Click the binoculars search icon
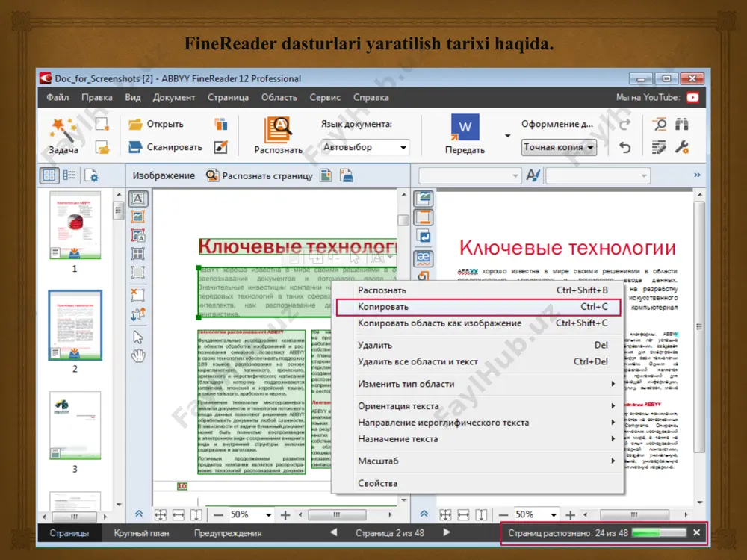Image resolution: width=747 pixels, height=560 pixels. 682,124
